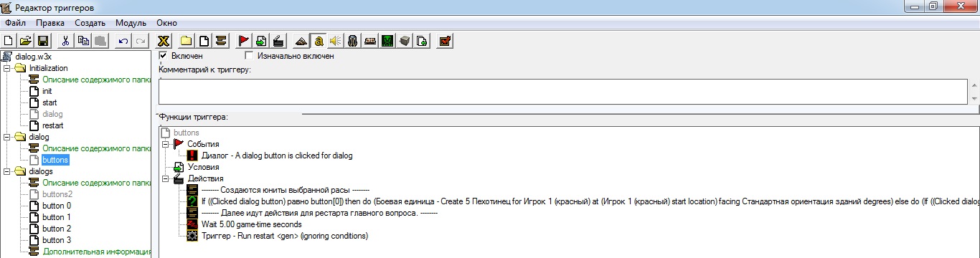980x258 pixels.
Task: Select the init trigger
Action: click(x=47, y=91)
